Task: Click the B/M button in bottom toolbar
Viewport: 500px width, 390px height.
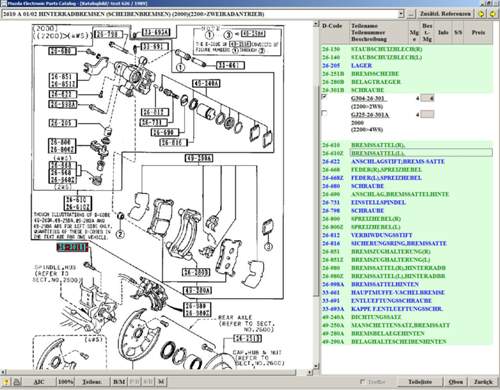Action: click(x=119, y=382)
